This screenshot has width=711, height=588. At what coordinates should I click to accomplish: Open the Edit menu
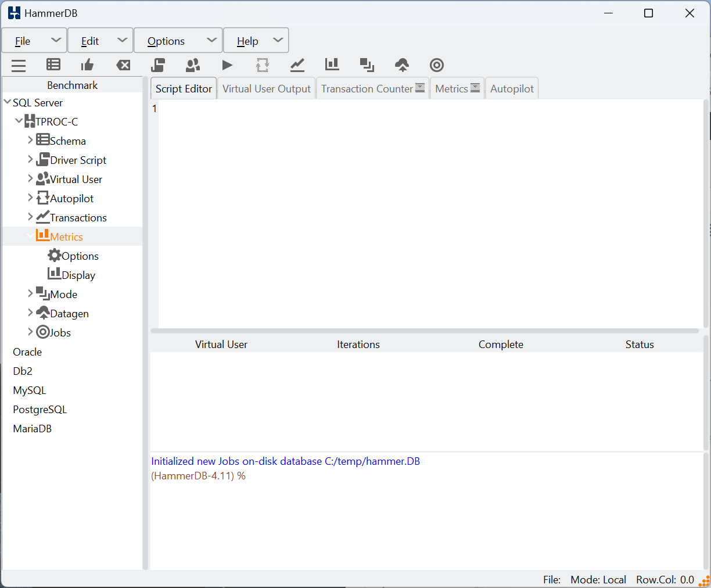(100, 41)
